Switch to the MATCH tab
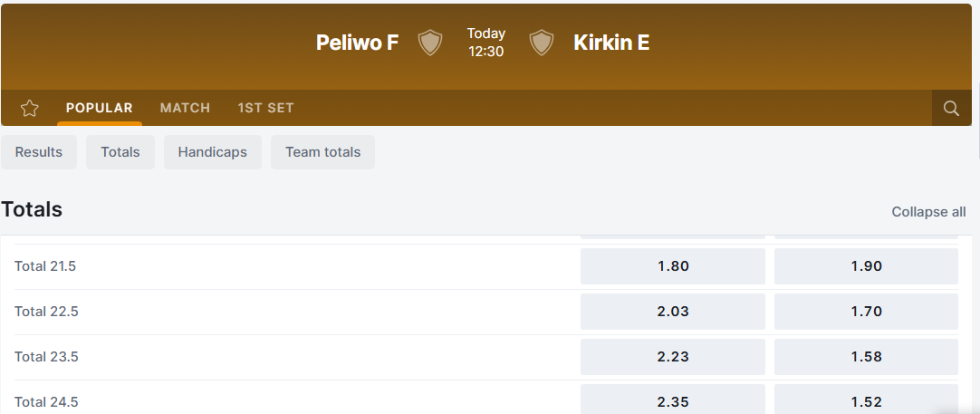Viewport: 980px width, 414px height. 185,108
